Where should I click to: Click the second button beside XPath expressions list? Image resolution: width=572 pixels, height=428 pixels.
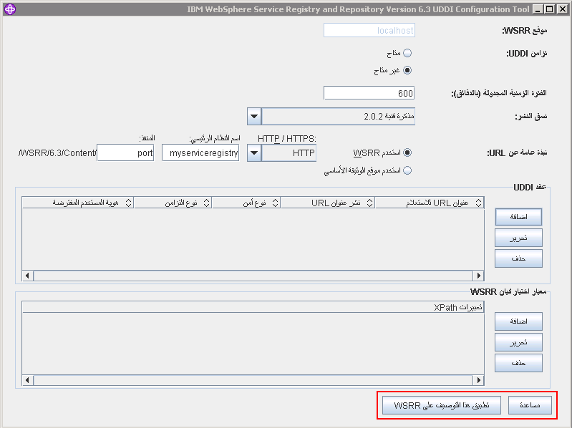(518, 343)
